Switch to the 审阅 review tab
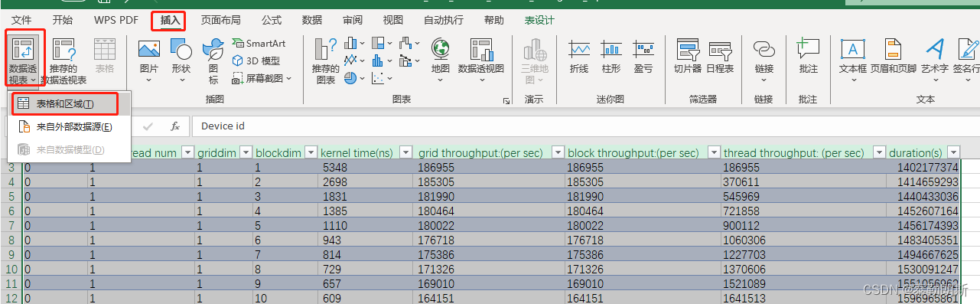The image size is (980, 304). point(353,20)
